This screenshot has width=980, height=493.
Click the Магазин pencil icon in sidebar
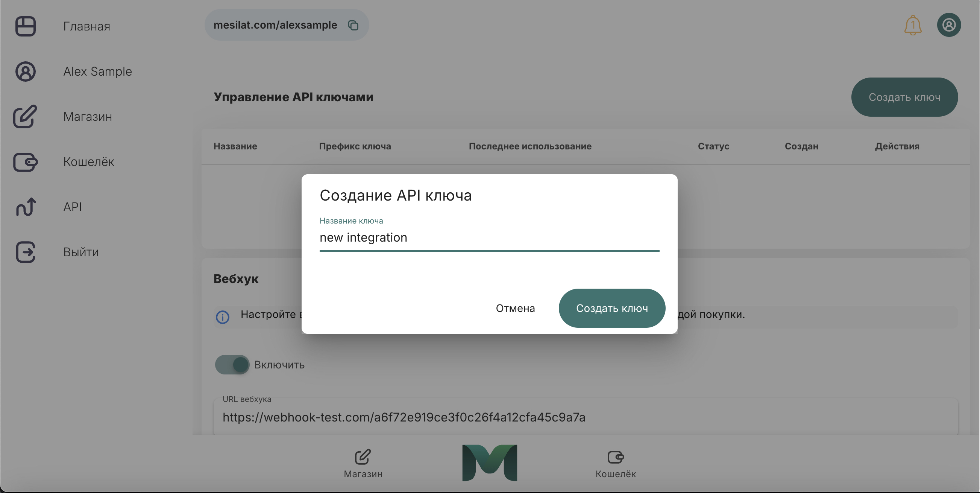coord(26,117)
